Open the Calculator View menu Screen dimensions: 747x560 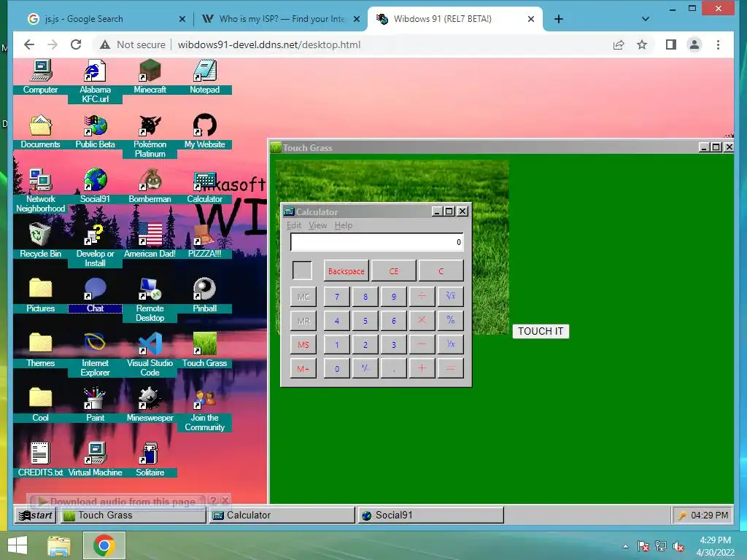[x=318, y=225]
